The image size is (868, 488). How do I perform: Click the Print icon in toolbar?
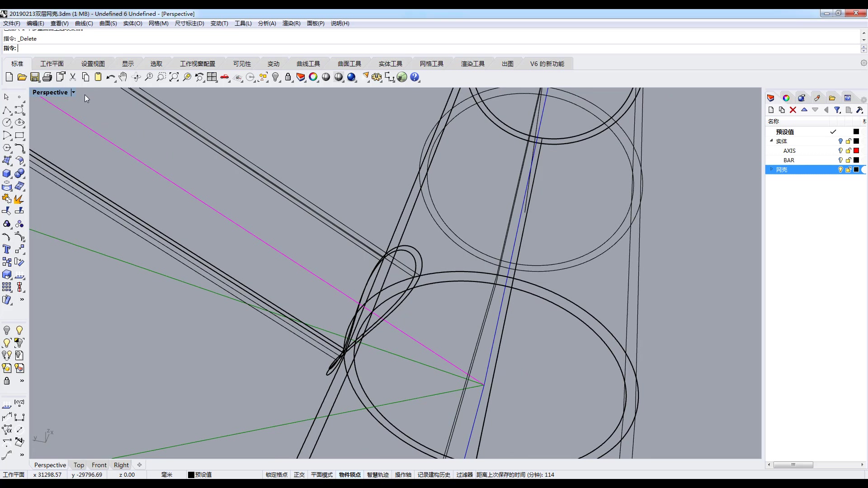tap(47, 77)
